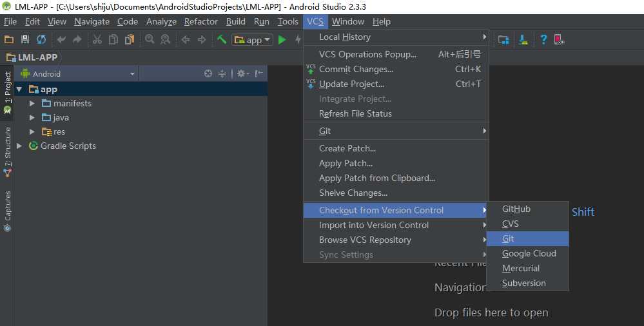The height and width of the screenshot is (326, 644).
Task: Click the Save All disk icon
Action: click(x=25, y=39)
